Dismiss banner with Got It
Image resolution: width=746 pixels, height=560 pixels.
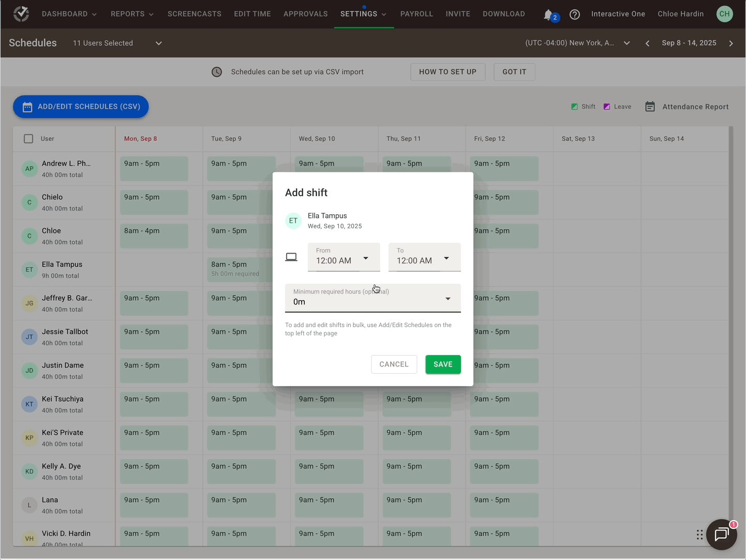[514, 72]
